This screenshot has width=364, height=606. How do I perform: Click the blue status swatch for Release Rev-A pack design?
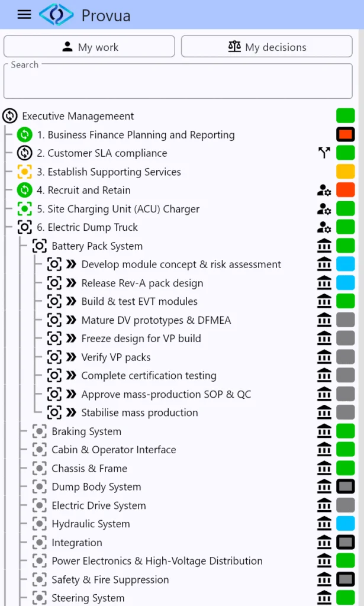345,283
